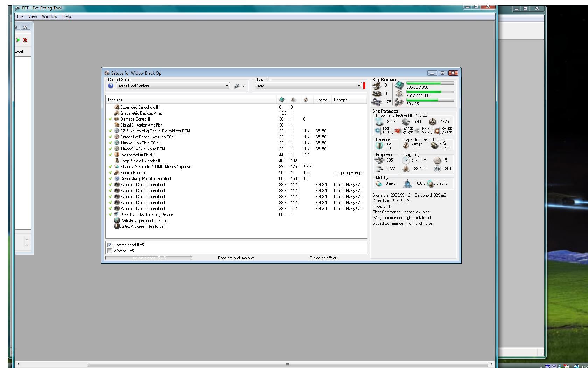Toggle the green checkmark for Damage Control II
Image resolution: width=588 pixels, height=368 pixels.
pyautogui.click(x=111, y=119)
